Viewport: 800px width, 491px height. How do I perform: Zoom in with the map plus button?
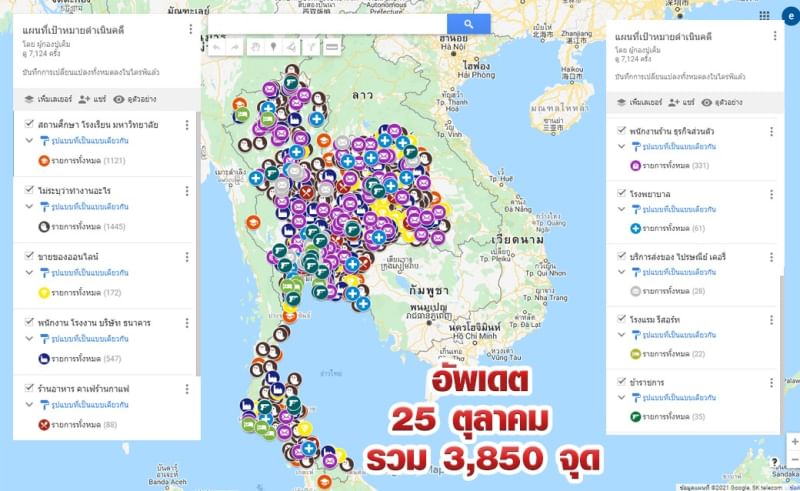click(x=794, y=441)
